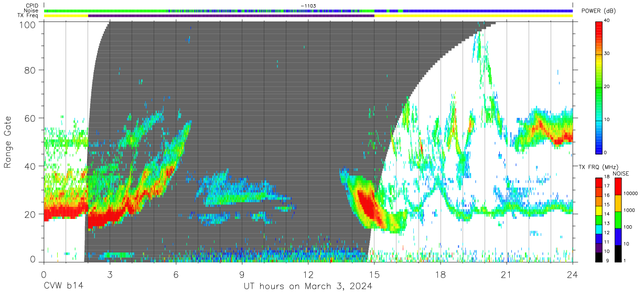
Task: Click the POWER (dB) color bar
Action: point(599,86)
